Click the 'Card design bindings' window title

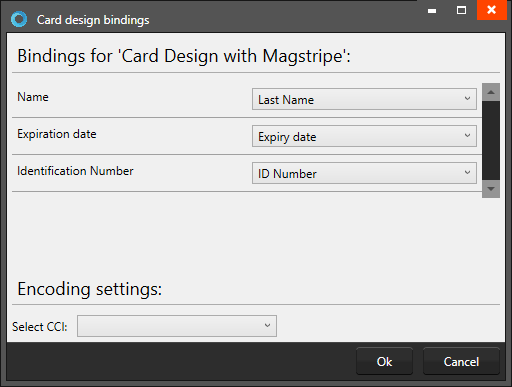coord(93,20)
